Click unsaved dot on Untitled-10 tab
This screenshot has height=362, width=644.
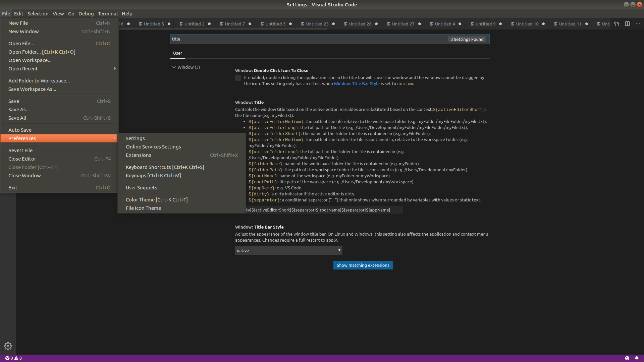(x=543, y=24)
